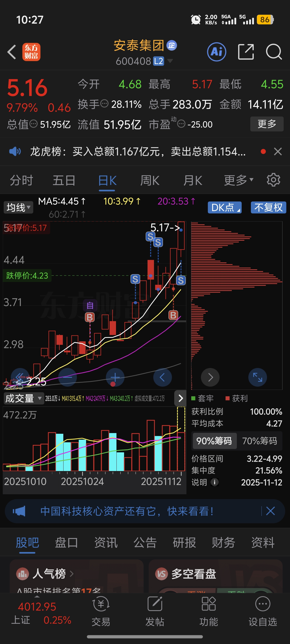The image size is (290, 644).
Task: Select 90%筹码 option
Action: click(x=214, y=441)
